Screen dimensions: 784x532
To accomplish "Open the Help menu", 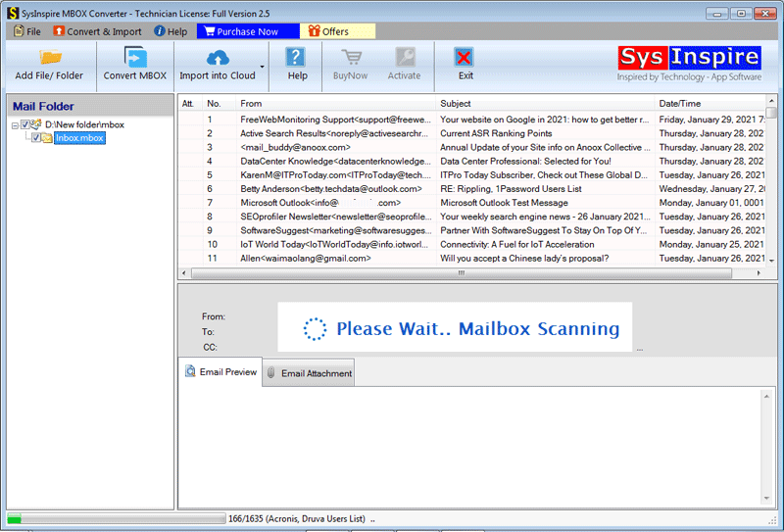I will [x=171, y=31].
